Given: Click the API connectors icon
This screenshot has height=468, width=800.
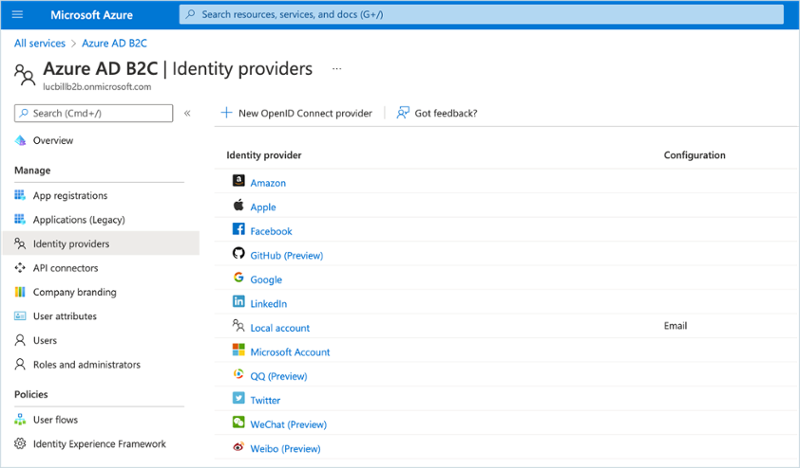Looking at the screenshot, I should 20,268.
